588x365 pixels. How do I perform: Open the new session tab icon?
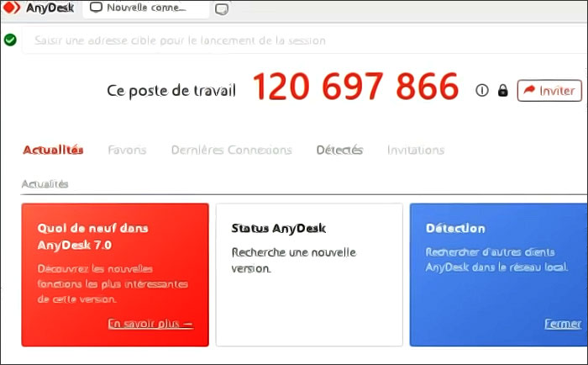tap(222, 9)
